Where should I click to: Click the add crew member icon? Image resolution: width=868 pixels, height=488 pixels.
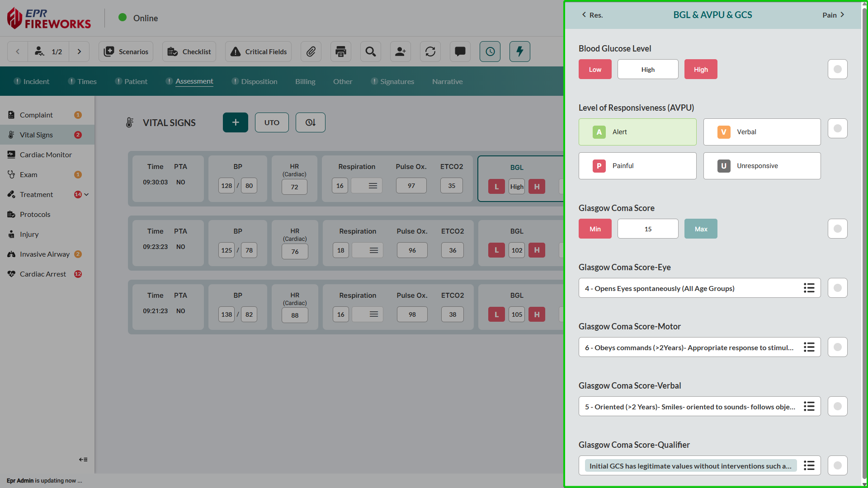pos(401,52)
